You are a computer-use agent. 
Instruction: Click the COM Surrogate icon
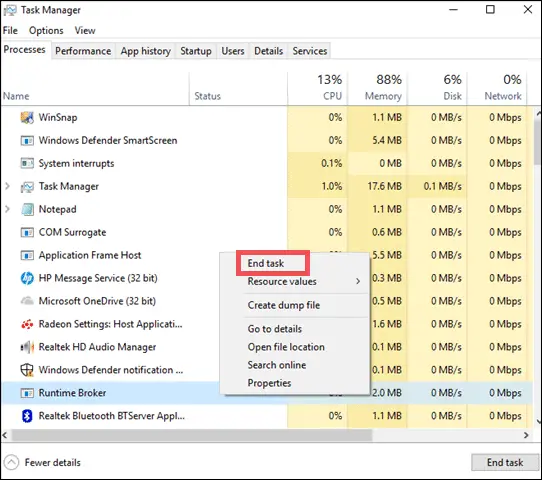pyautogui.click(x=27, y=232)
